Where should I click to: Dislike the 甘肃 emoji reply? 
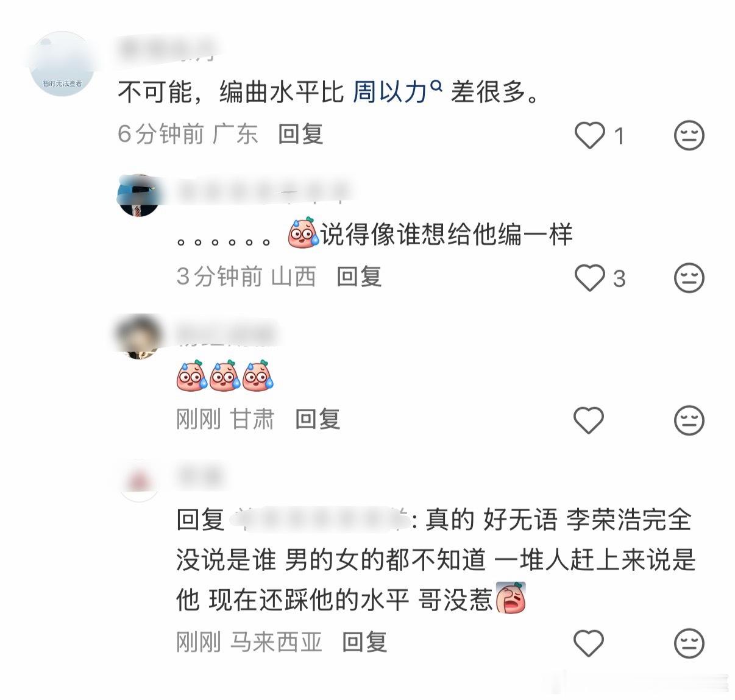coord(689,420)
